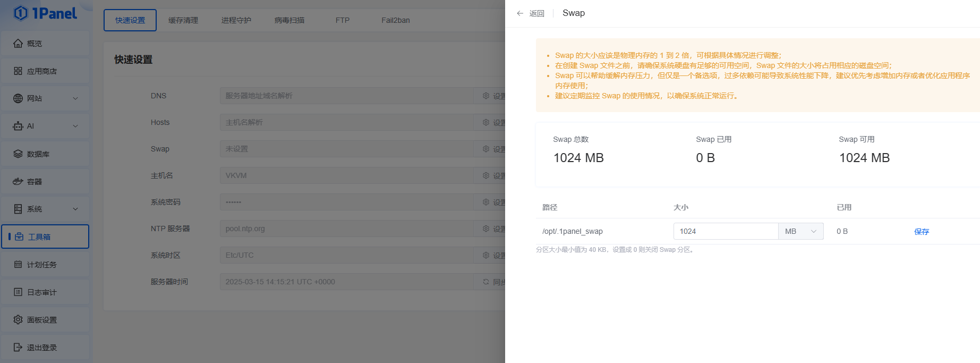Viewport: 980px width, 363px height.
Task: Click the 数据库 database stack icon
Action: [18, 154]
